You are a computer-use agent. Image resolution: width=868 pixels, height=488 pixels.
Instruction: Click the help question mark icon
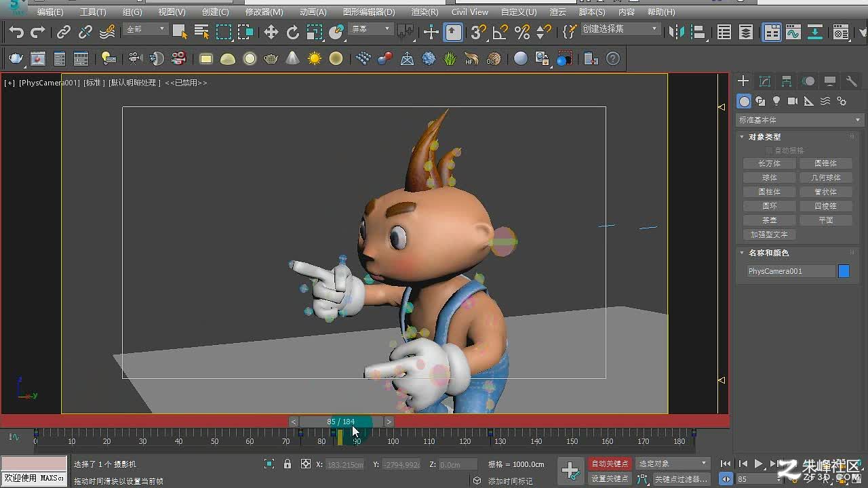613,59
